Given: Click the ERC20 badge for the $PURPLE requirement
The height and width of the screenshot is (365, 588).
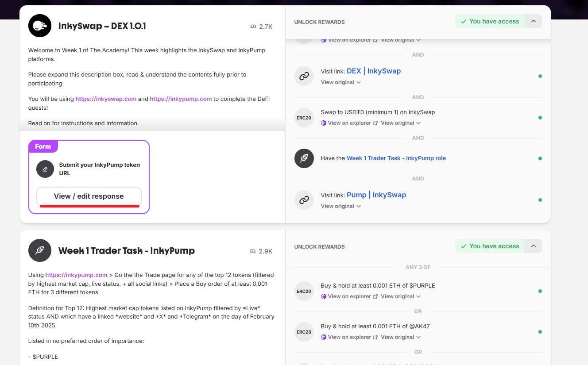Looking at the screenshot, I should pyautogui.click(x=304, y=291).
